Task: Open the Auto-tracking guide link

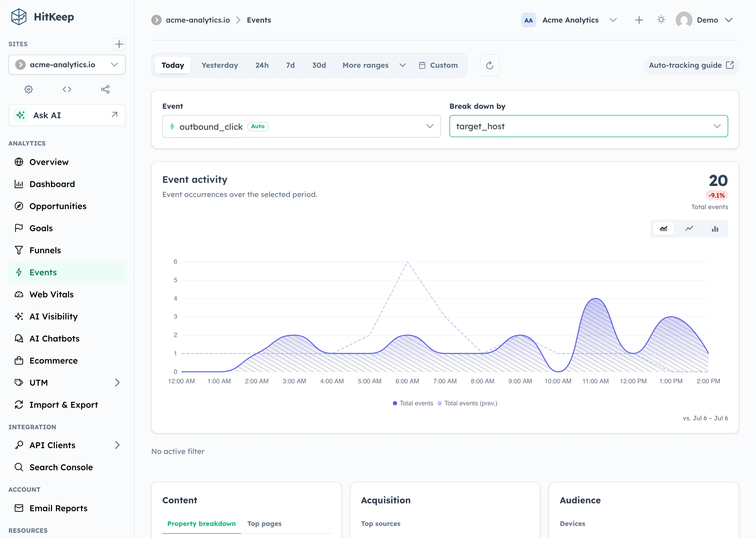Action: (691, 65)
